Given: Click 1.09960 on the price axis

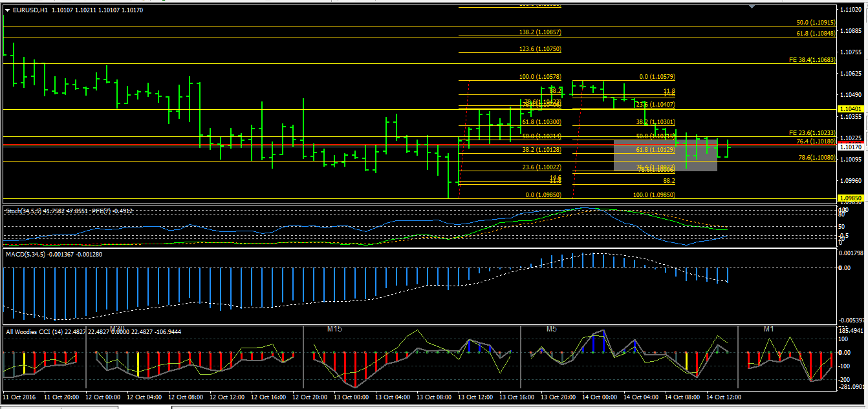Looking at the screenshot, I should pyautogui.click(x=851, y=181).
